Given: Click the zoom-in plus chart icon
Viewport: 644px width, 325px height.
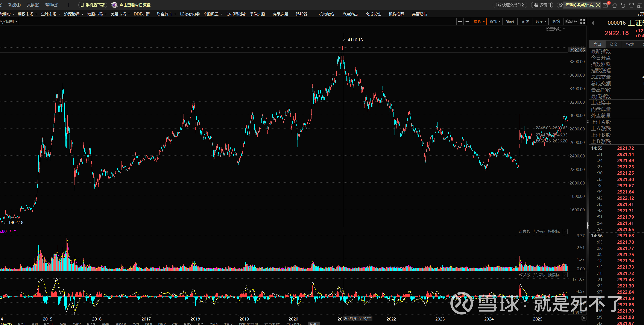Looking at the screenshot, I should 460,21.
